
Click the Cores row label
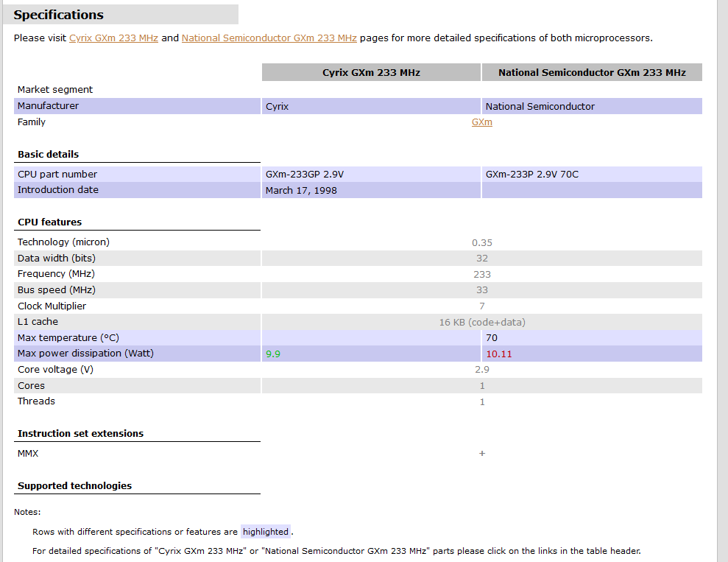tap(31, 385)
